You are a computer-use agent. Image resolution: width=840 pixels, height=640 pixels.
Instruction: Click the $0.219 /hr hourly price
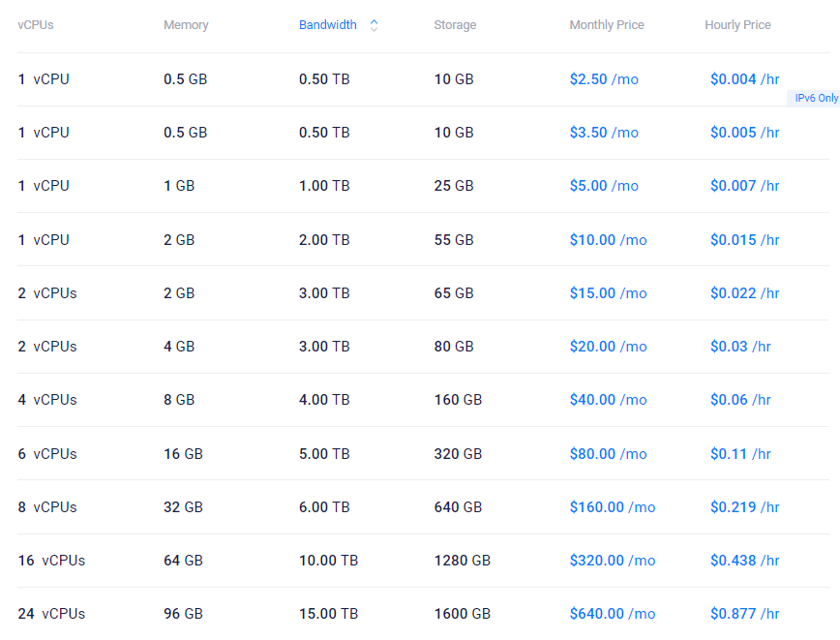(744, 507)
